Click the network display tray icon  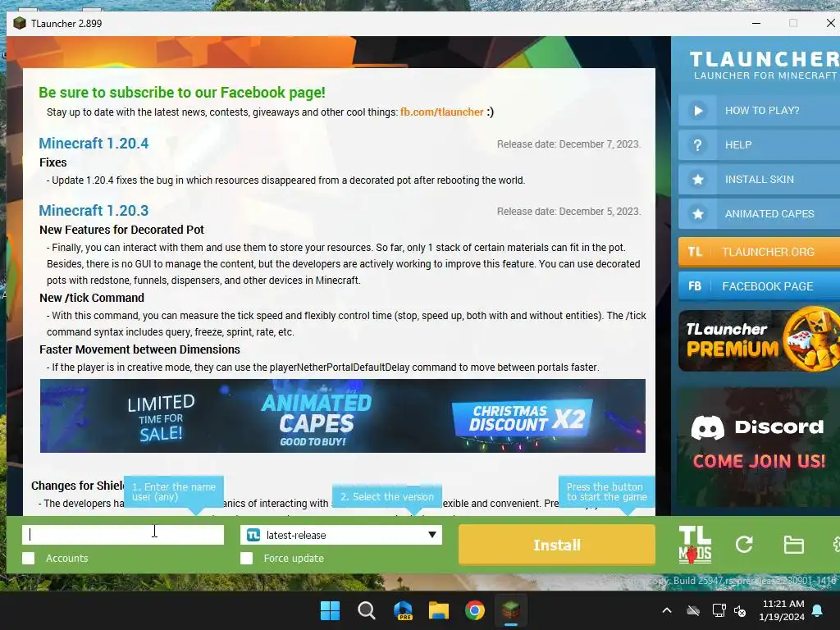coord(719,610)
